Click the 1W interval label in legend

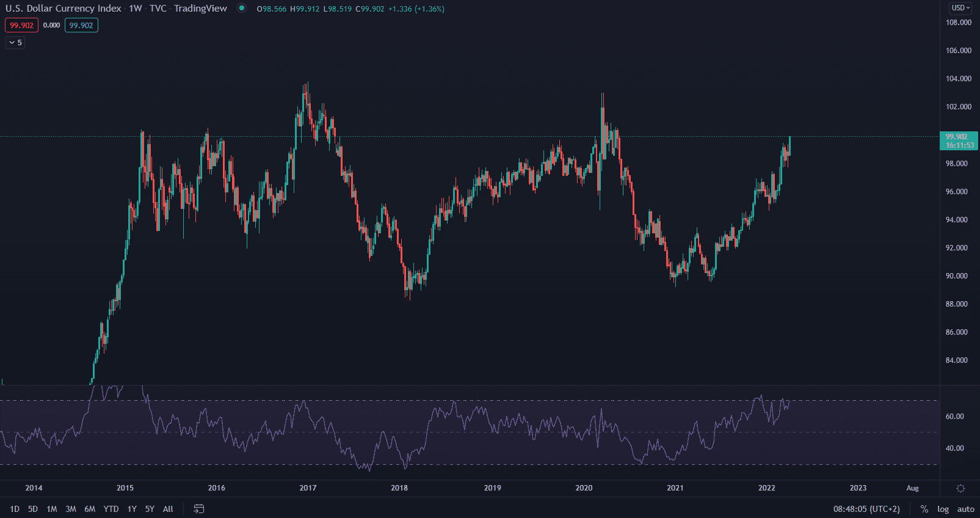coord(135,9)
